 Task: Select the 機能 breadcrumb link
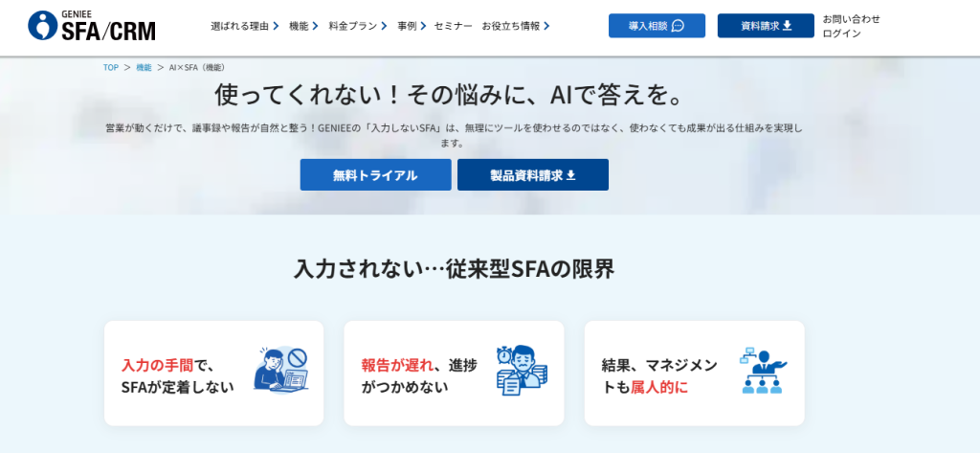pos(144,68)
